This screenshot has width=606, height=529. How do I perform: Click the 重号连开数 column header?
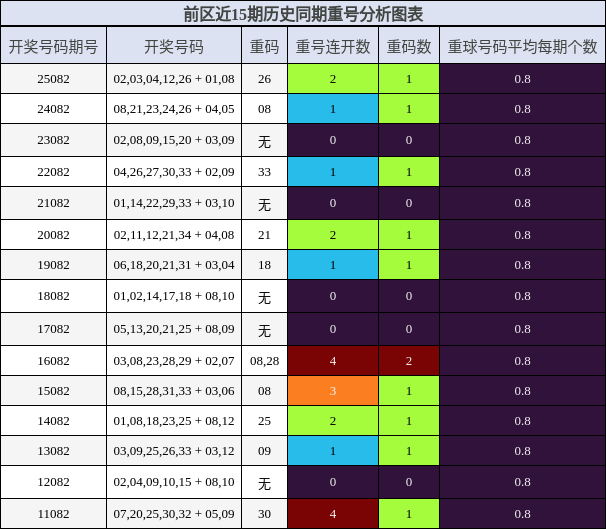click(333, 46)
